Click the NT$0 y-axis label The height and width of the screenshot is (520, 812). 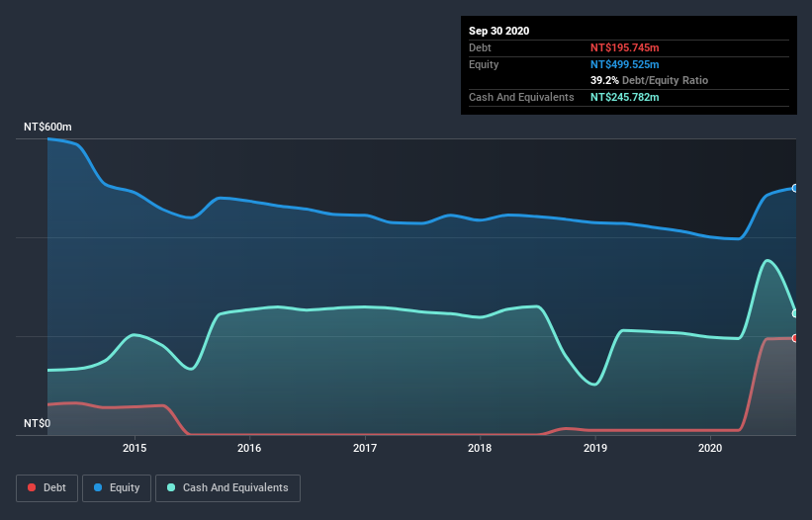(38, 423)
